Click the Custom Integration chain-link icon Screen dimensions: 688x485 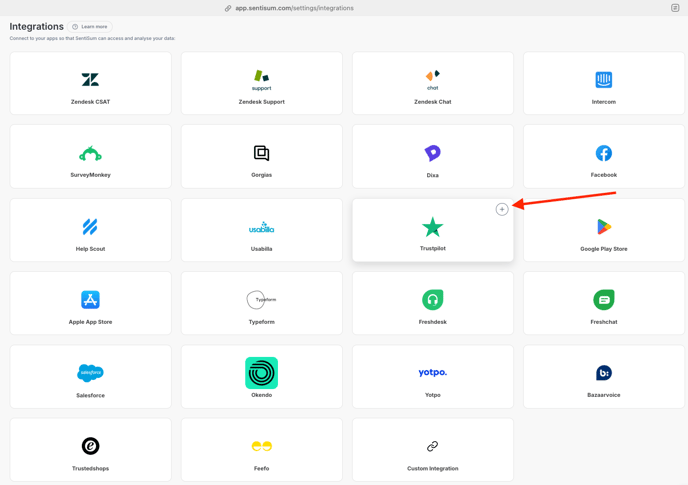click(433, 446)
